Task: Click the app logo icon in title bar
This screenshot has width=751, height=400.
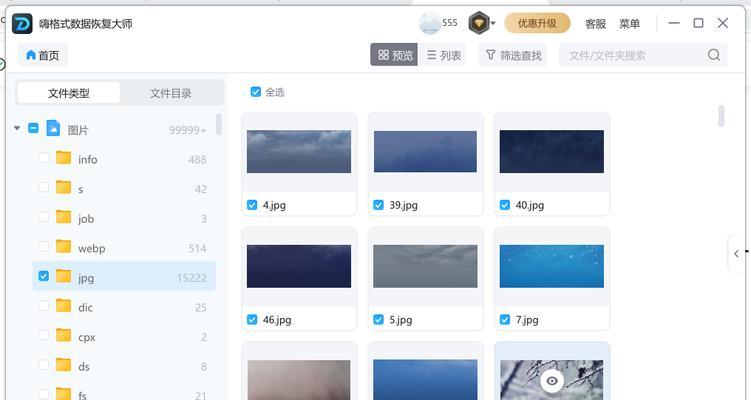Action: pos(22,23)
